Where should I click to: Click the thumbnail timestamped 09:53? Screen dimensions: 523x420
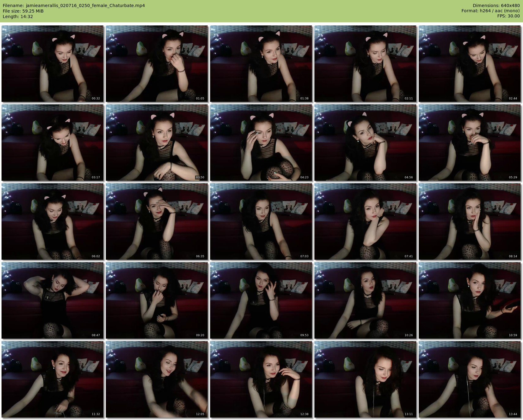click(x=261, y=300)
